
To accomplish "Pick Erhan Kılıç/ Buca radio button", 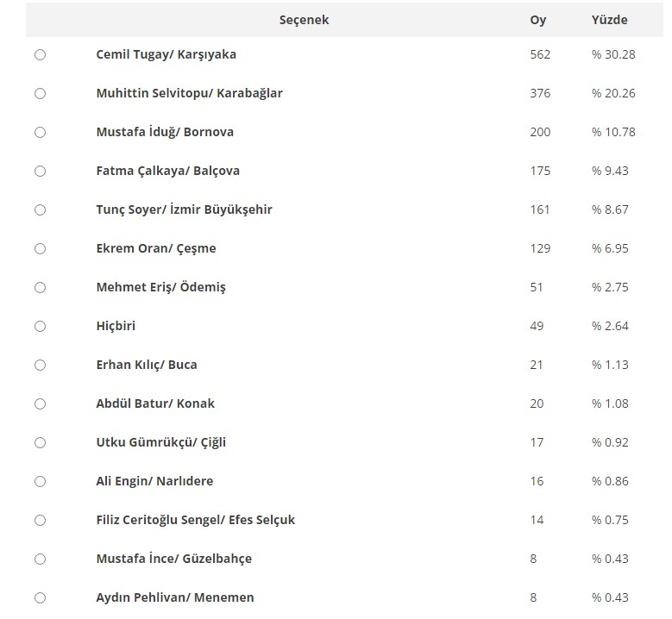I will [40, 366].
